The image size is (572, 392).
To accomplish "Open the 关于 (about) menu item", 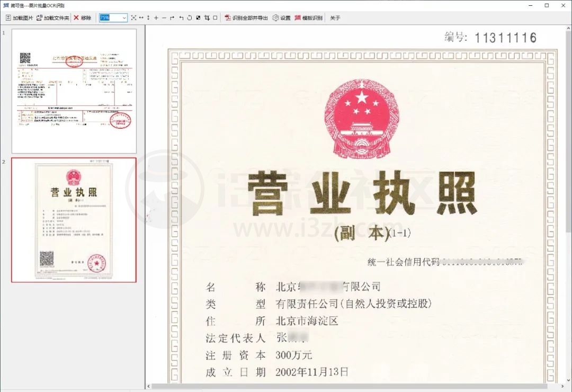I will coord(335,17).
